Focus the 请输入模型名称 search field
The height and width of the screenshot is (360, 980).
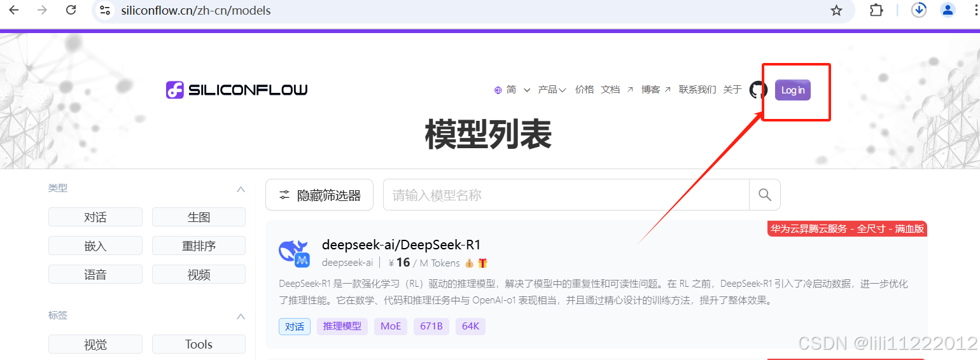[566, 195]
